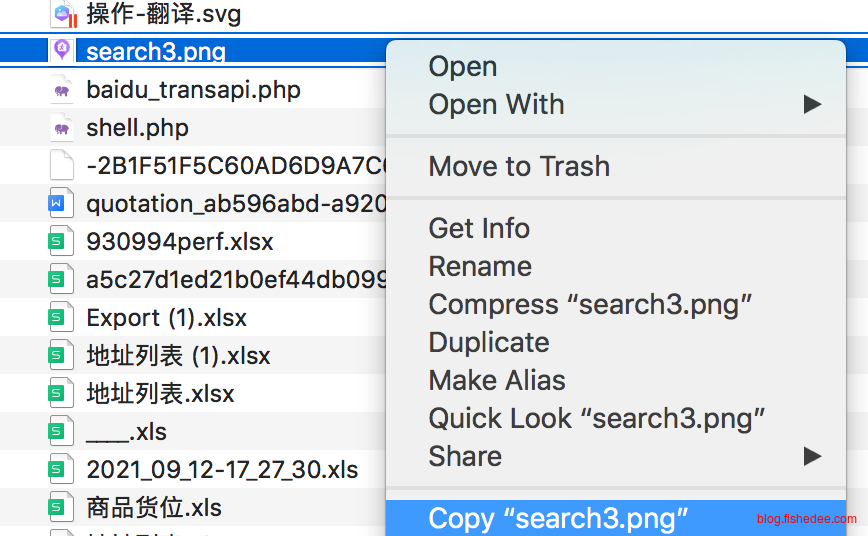
Task: Click the Export (1).xlsx spreadsheet icon
Action: click(x=62, y=318)
